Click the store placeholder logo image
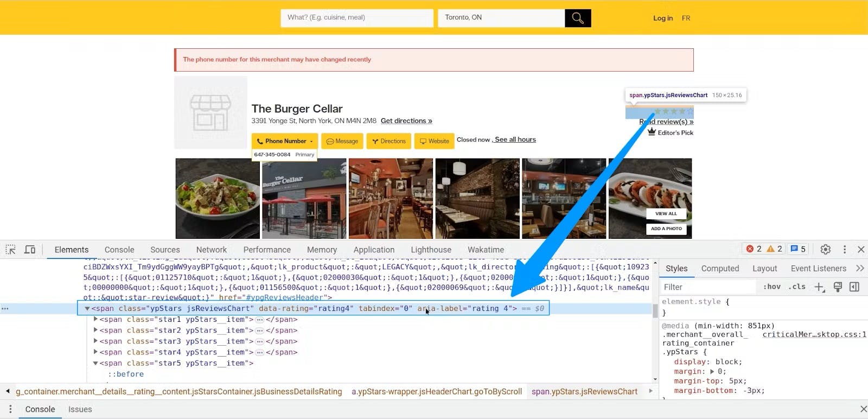868x419 pixels. tap(210, 112)
